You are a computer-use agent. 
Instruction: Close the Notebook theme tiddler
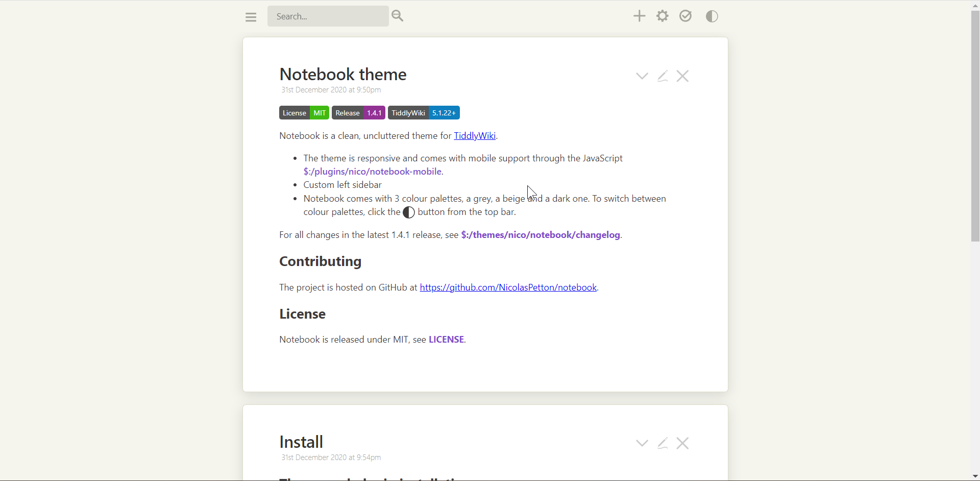pyautogui.click(x=683, y=76)
